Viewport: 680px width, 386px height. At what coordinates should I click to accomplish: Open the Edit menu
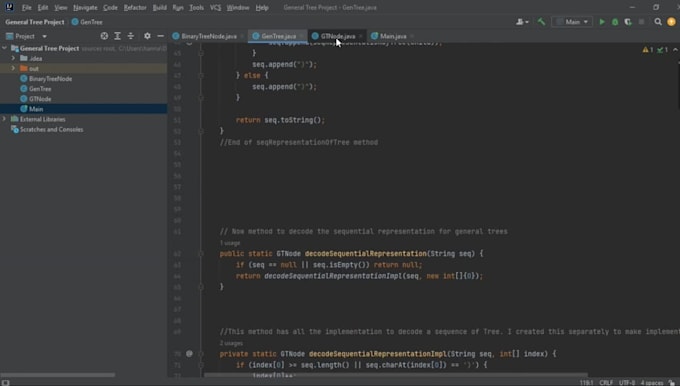point(42,7)
